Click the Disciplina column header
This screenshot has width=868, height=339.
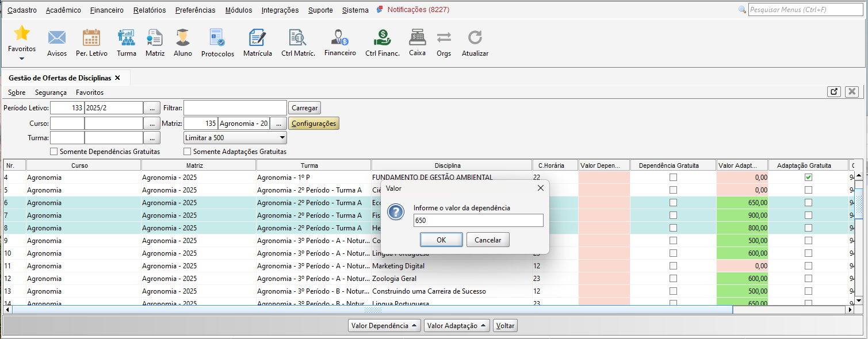pyautogui.click(x=451, y=165)
